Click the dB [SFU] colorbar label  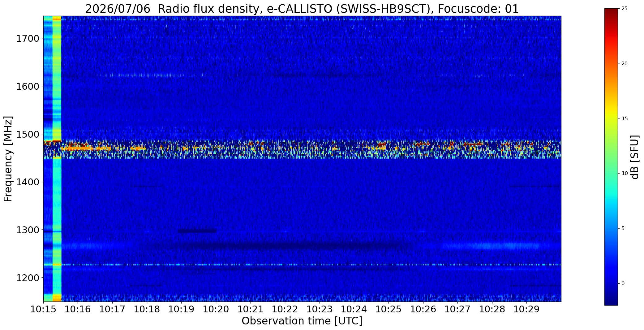[x=635, y=157]
